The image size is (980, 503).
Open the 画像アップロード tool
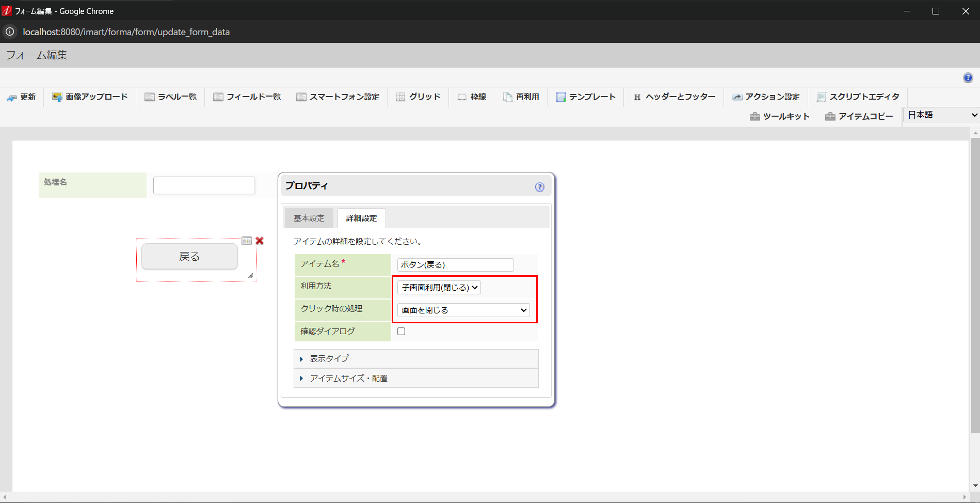(x=90, y=97)
